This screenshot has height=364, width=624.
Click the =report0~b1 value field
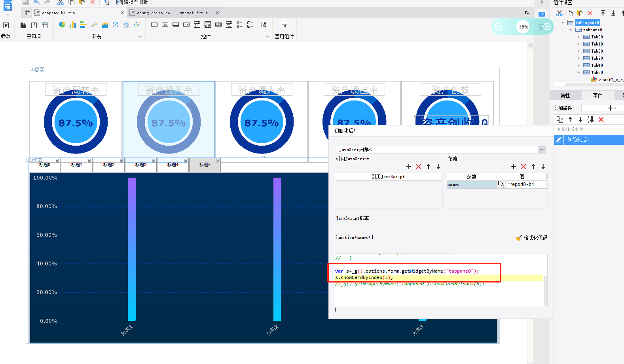point(527,184)
